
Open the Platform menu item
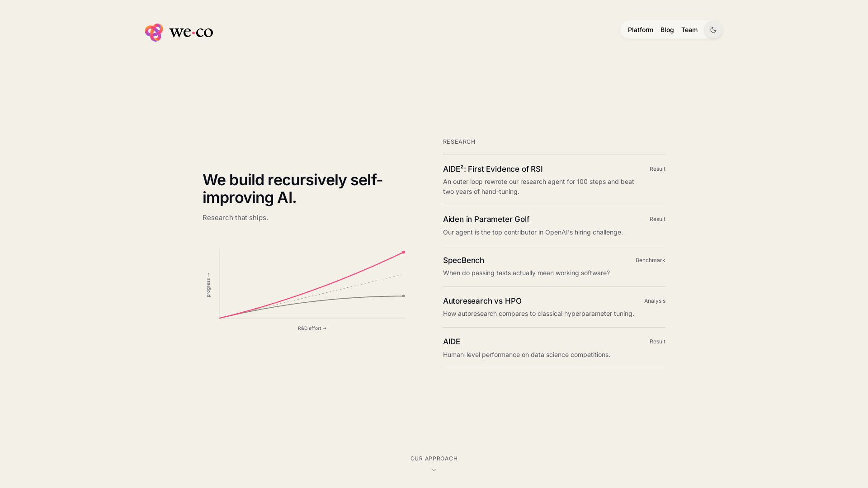[x=640, y=30]
